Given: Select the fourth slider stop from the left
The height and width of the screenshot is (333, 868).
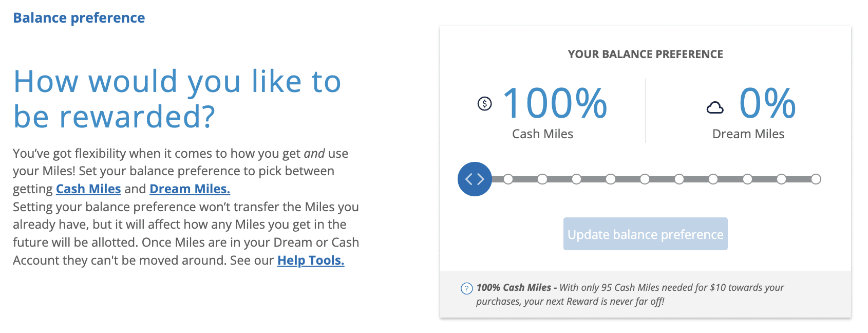Looking at the screenshot, I should click(611, 179).
